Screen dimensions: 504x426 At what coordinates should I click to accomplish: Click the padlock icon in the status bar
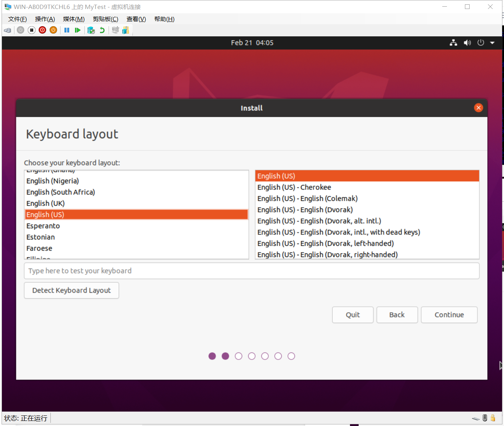[493, 418]
